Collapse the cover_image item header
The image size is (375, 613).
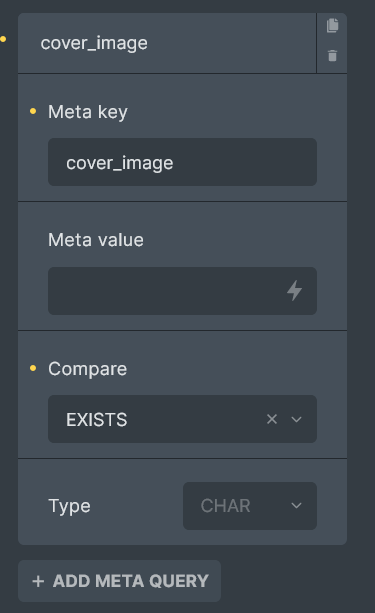click(167, 43)
